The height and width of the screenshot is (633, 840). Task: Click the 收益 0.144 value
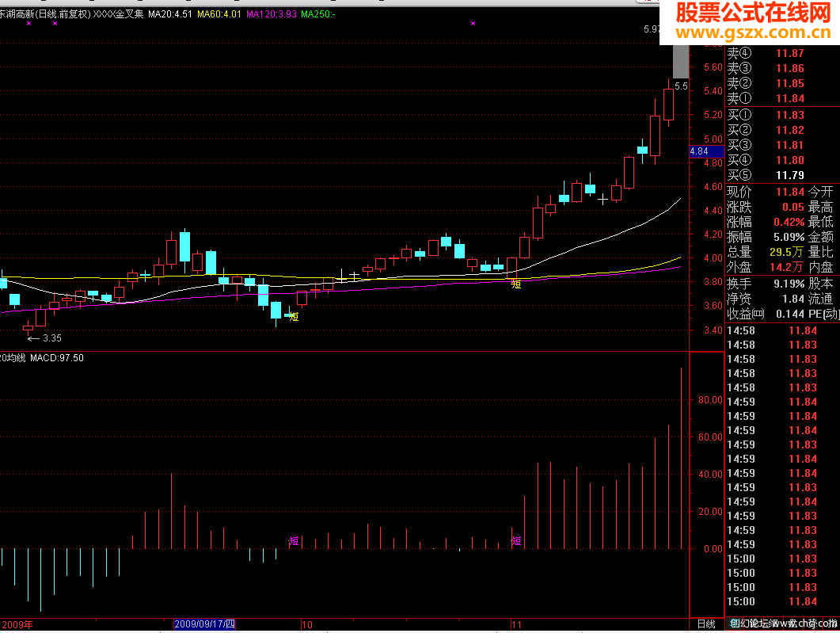(790, 314)
